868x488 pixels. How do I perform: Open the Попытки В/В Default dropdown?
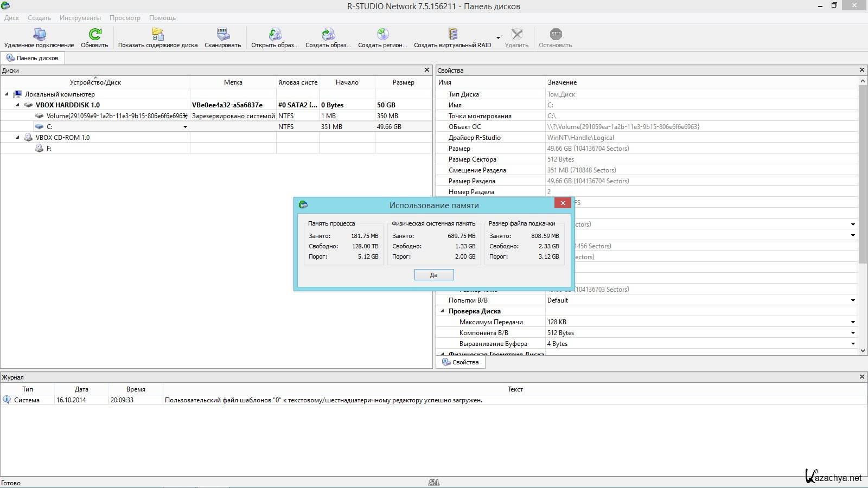click(852, 300)
